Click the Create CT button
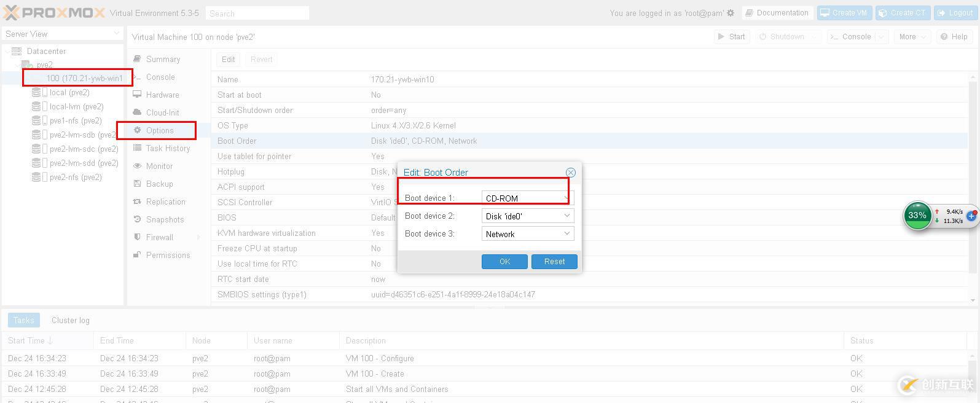Screen dimensions: 980x403 click(901, 13)
